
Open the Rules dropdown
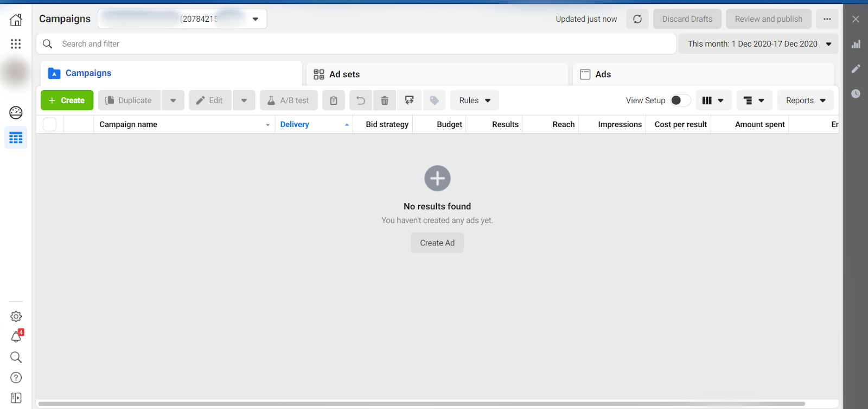475,100
